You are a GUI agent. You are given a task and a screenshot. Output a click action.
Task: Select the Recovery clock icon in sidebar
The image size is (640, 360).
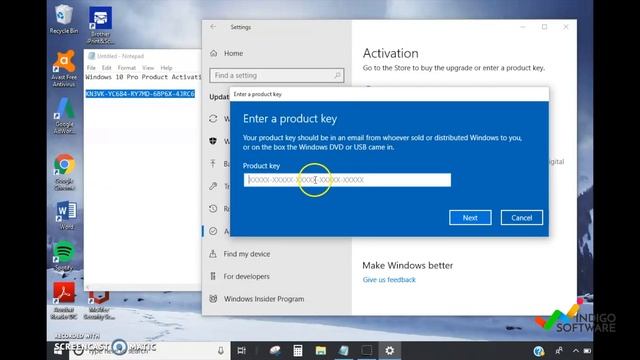(x=213, y=209)
